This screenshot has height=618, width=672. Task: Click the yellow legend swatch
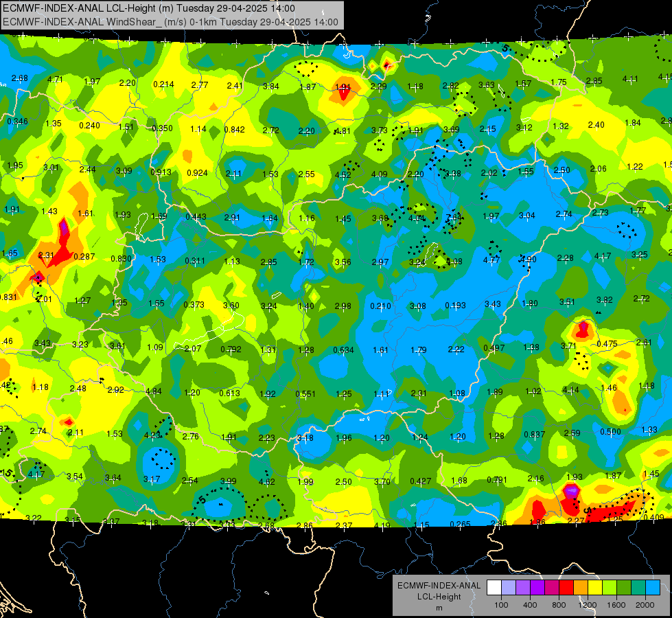[x=596, y=588]
